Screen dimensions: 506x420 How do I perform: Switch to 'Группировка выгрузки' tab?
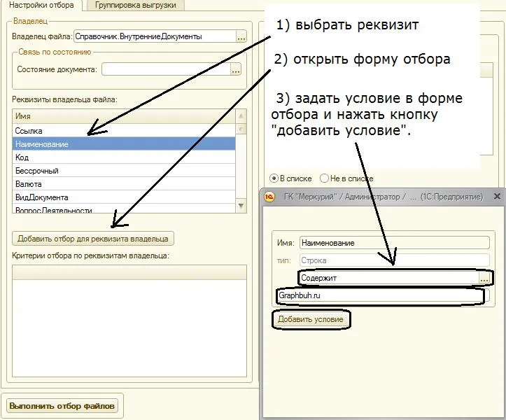click(136, 5)
